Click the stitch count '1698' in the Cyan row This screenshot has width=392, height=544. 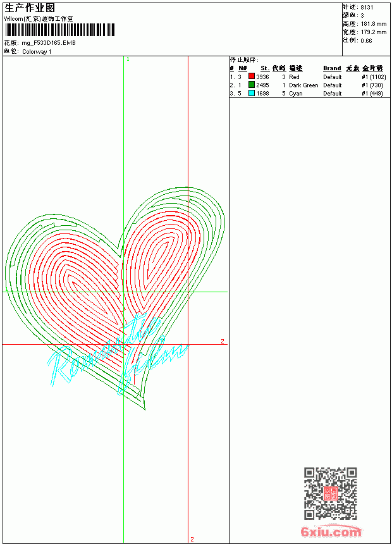coord(262,94)
